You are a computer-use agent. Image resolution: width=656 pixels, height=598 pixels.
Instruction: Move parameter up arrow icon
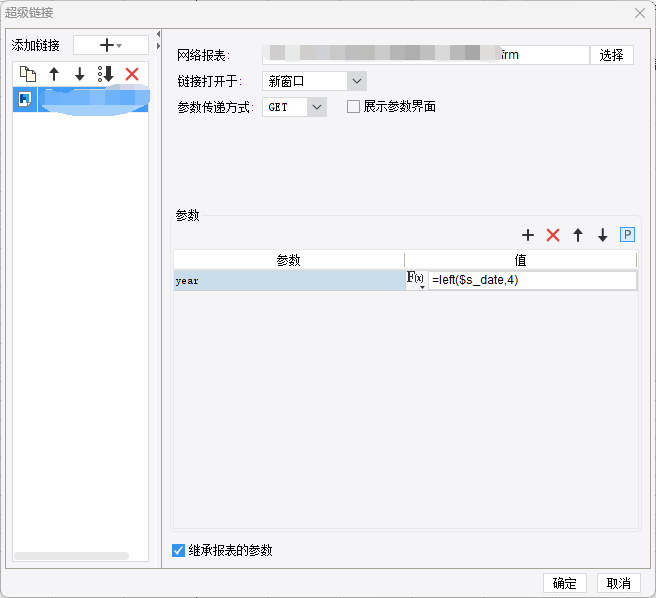(578, 235)
